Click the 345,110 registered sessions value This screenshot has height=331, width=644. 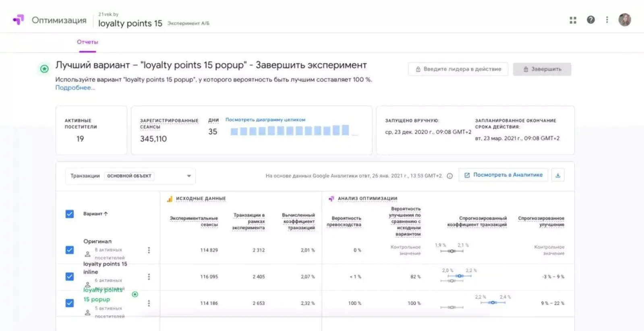point(153,139)
